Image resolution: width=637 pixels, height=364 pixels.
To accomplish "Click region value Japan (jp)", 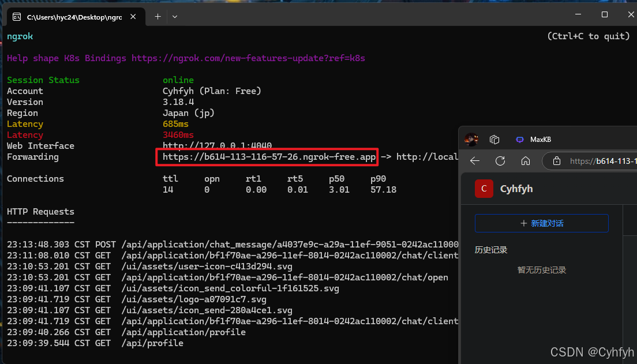I will [189, 113].
